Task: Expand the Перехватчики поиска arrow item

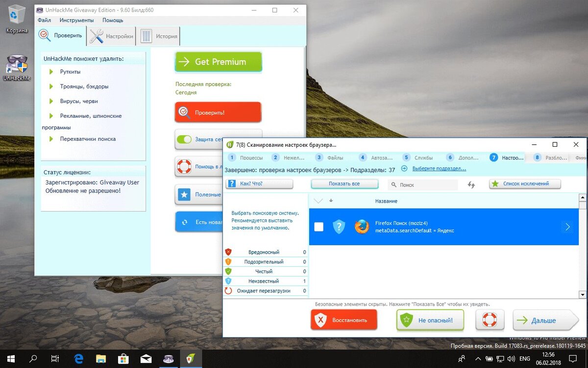Action: coord(51,139)
